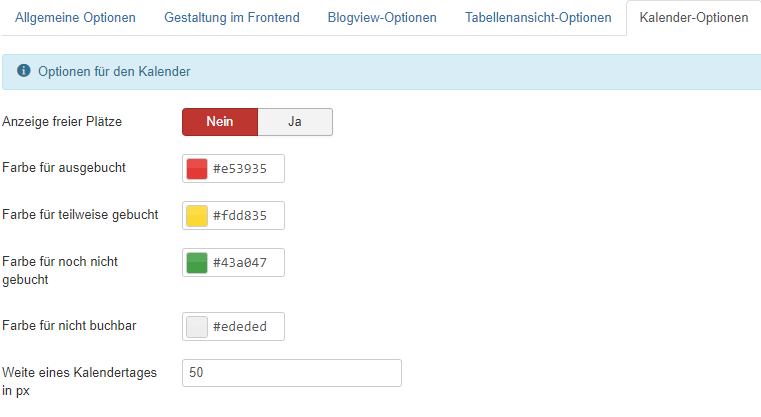Pick the green swatch for noch nicht gebucht
This screenshot has width=761, height=417.
(x=197, y=262)
